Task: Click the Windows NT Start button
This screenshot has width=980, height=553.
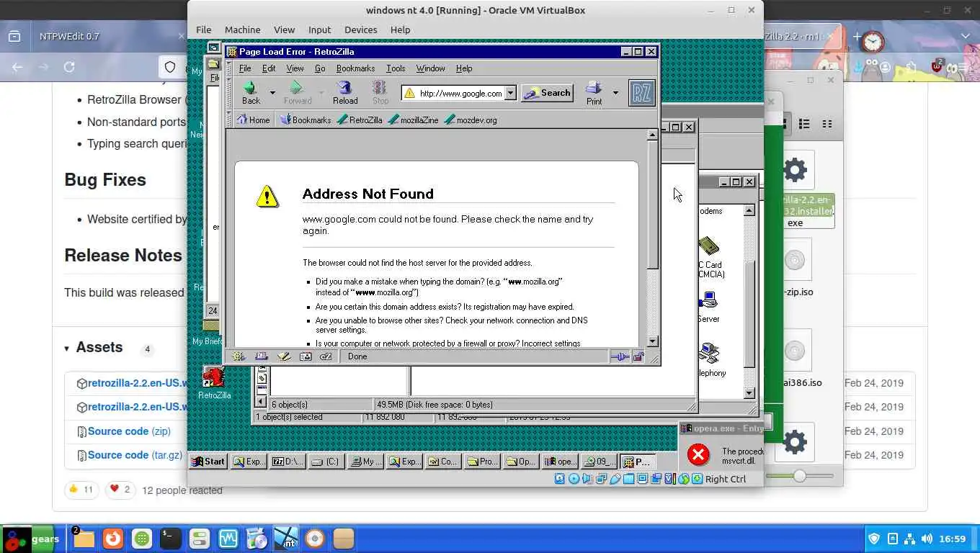Action: tap(208, 462)
